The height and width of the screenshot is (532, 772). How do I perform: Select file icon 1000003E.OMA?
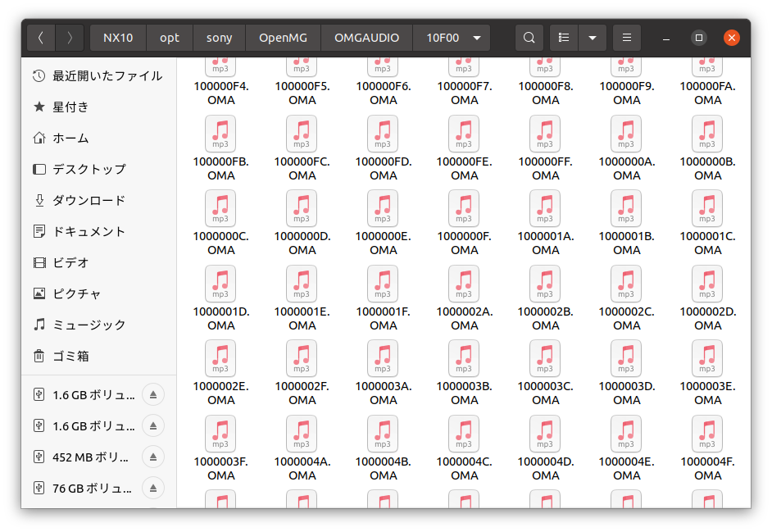[x=707, y=358]
